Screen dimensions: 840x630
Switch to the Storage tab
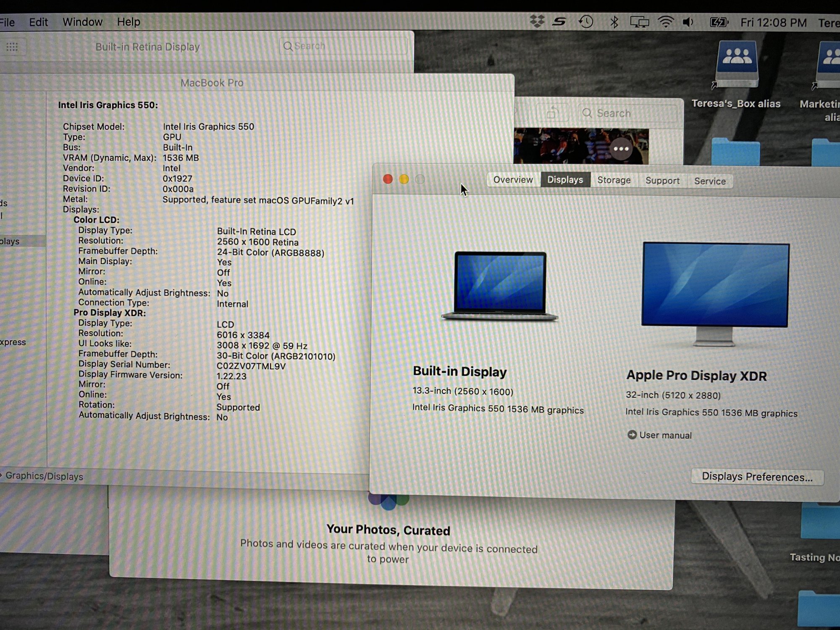click(x=614, y=180)
